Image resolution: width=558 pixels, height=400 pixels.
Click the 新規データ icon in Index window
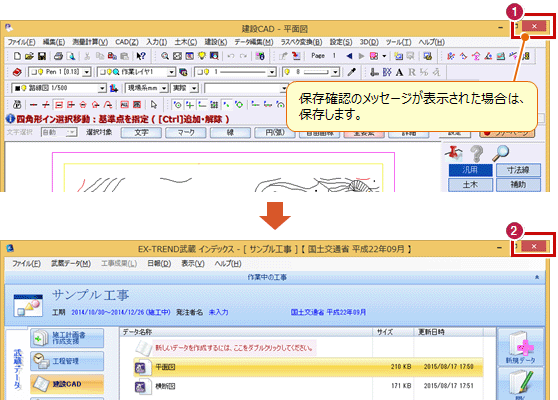coord(521,348)
